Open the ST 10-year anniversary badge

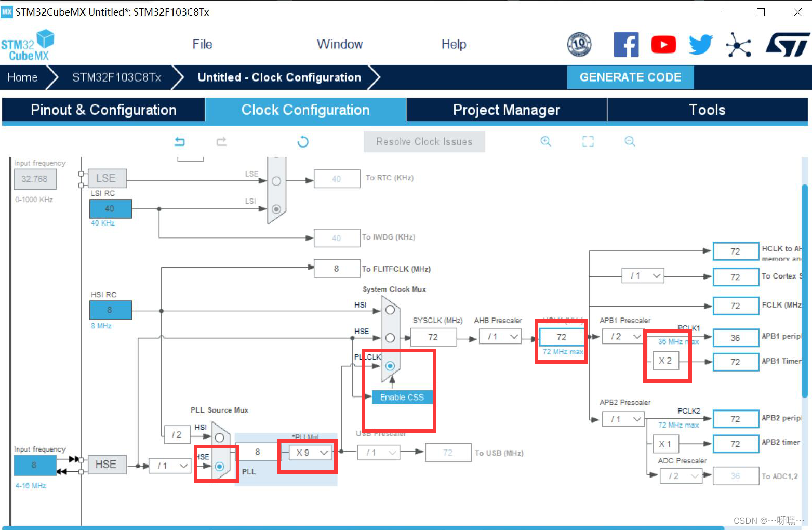579,44
